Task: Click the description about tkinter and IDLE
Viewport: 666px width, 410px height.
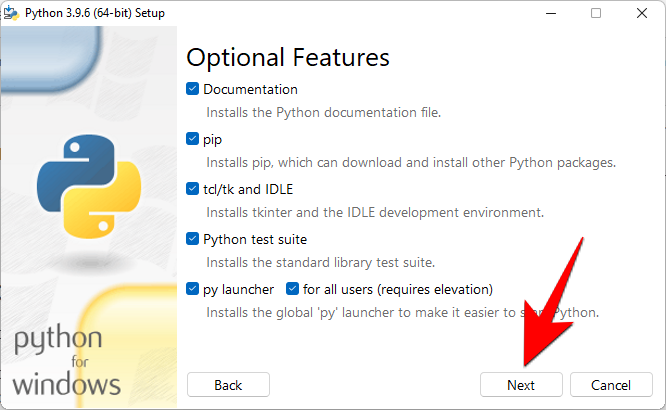Action: tap(375, 212)
